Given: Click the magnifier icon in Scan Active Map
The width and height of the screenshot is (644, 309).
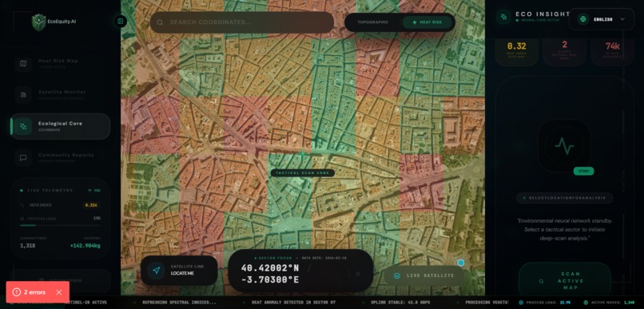Looking at the screenshot, I should tap(541, 281).
